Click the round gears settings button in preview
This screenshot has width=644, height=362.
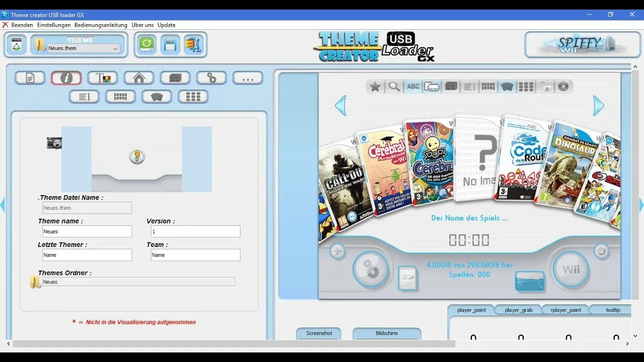[x=371, y=269]
